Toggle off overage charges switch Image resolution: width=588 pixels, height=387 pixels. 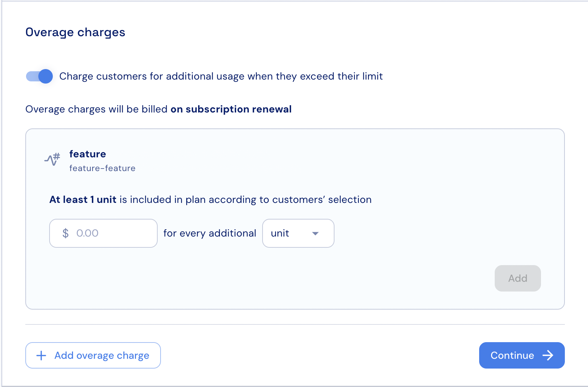pos(39,76)
